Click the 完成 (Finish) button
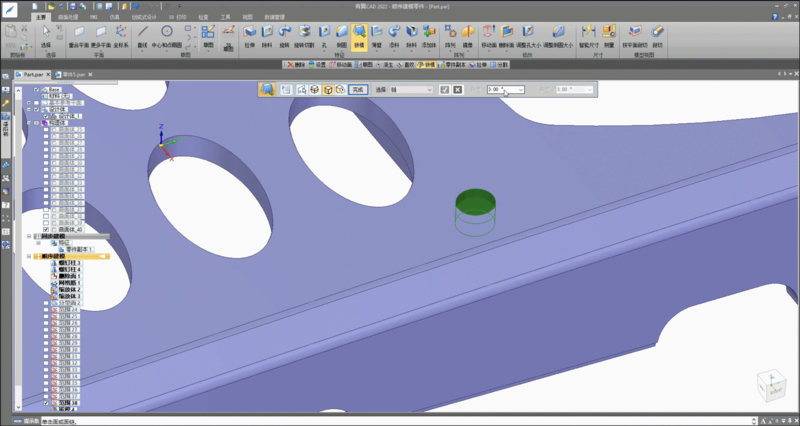 [359, 90]
